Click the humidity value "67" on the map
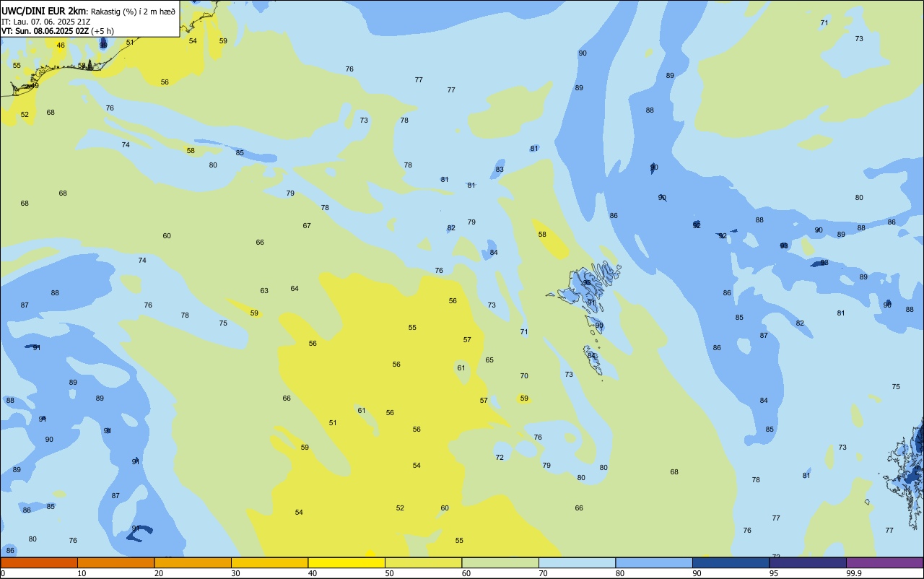 tap(307, 226)
